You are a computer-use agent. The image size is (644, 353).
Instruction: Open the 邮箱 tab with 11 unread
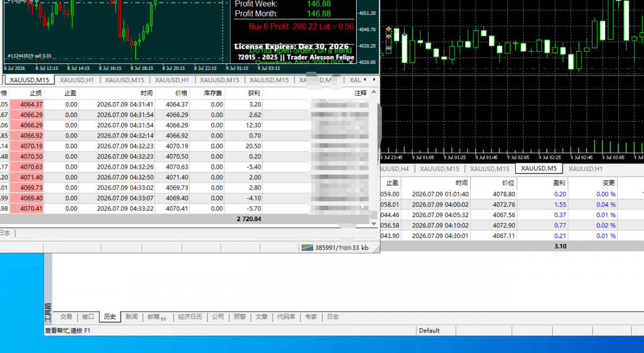[157, 317]
